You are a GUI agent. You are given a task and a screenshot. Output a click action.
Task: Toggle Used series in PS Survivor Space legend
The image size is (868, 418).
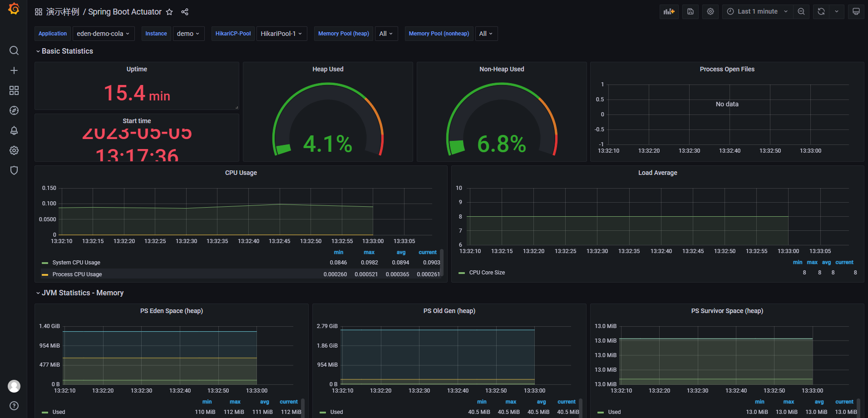pyautogui.click(x=614, y=412)
